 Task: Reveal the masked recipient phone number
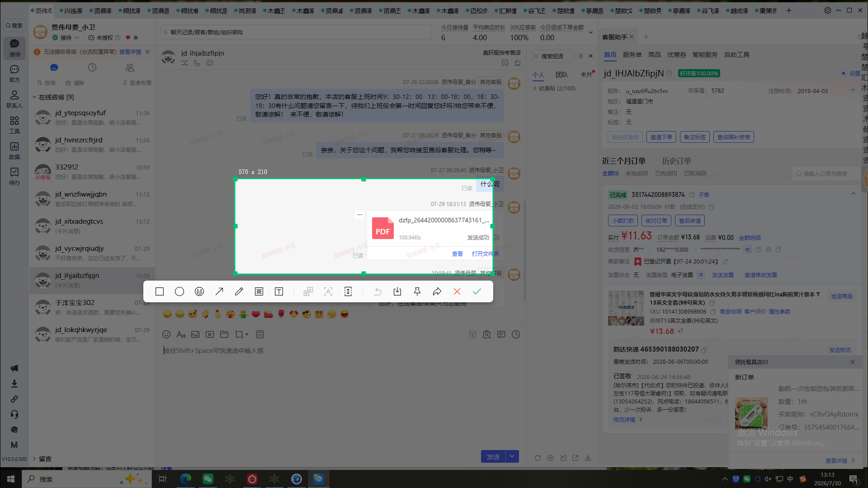[768, 249]
